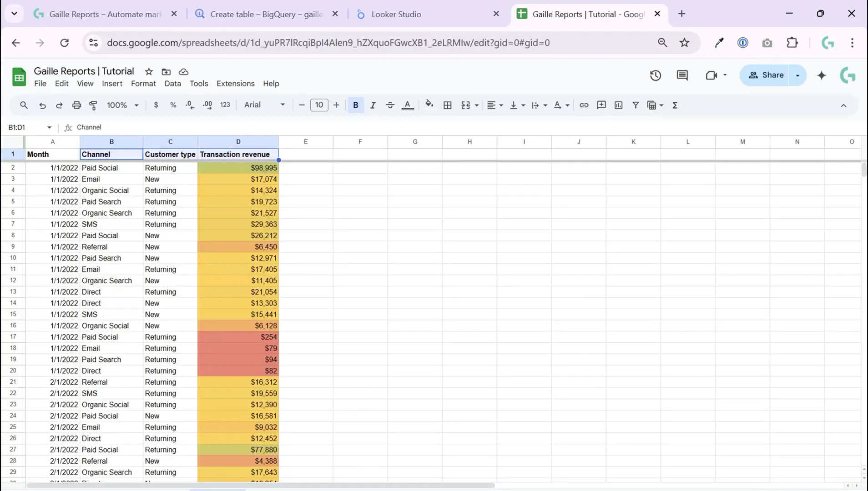Check cloud document status icon
This screenshot has width=868, height=491.
click(x=183, y=72)
